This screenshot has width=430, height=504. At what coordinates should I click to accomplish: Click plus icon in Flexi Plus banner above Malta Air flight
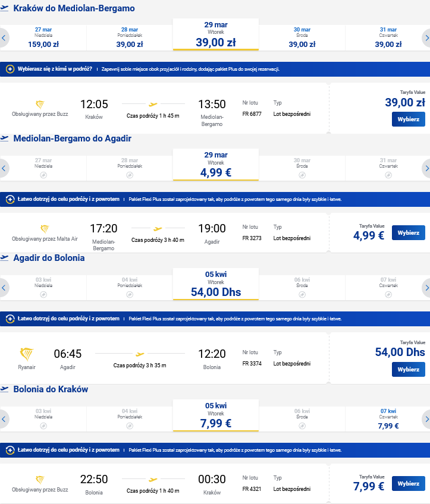(10, 199)
